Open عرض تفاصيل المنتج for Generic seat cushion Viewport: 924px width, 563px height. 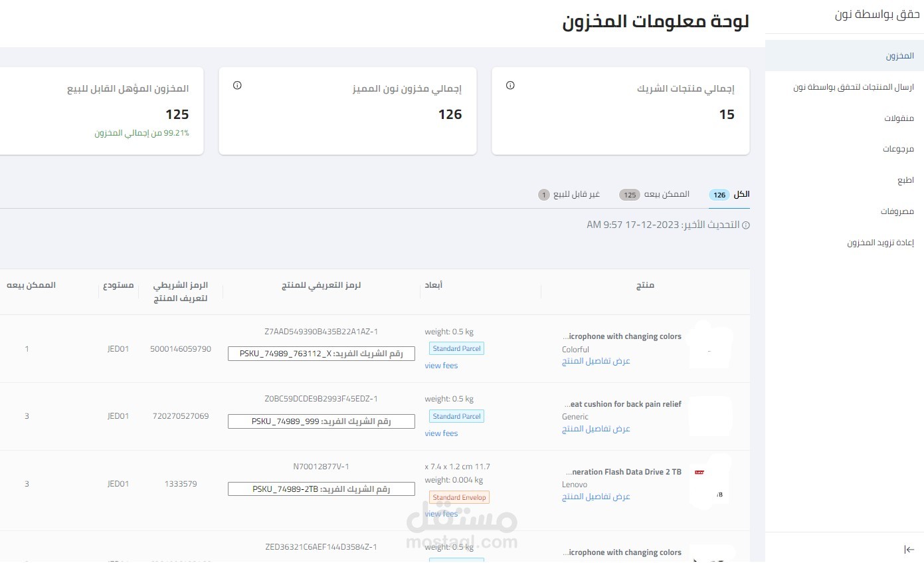pos(596,429)
